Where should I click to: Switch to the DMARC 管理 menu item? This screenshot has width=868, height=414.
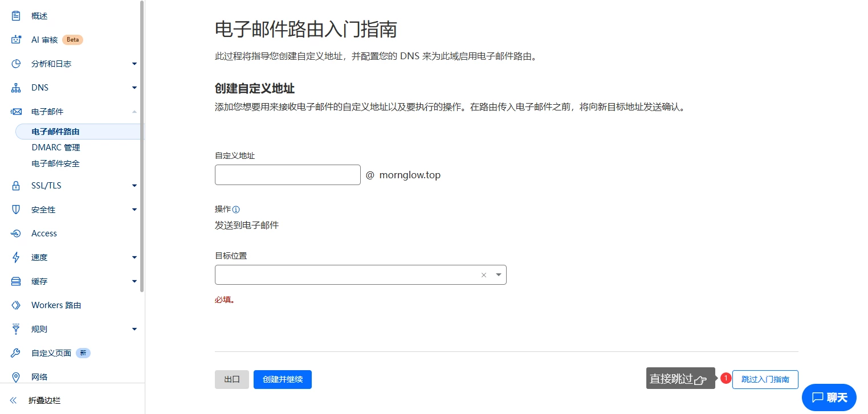tap(55, 147)
